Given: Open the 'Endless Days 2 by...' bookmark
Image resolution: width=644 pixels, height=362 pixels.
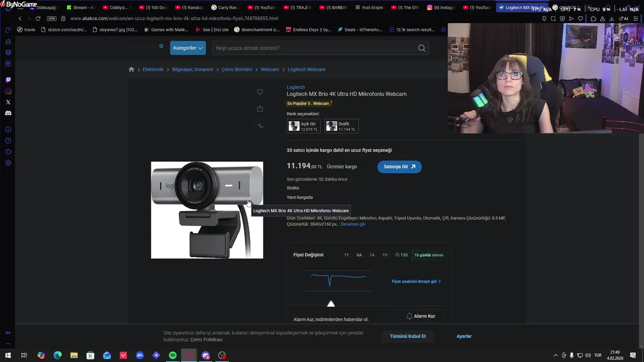Looking at the screenshot, I should coord(308,30).
